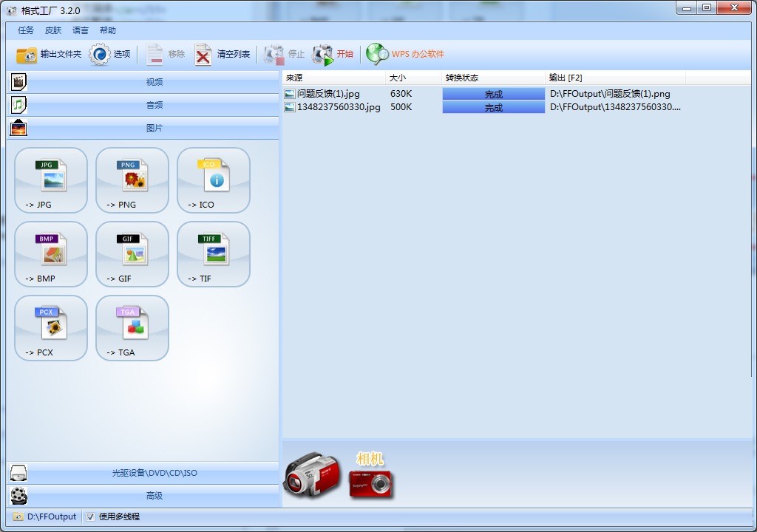Open the 帮助 help menu

click(108, 30)
